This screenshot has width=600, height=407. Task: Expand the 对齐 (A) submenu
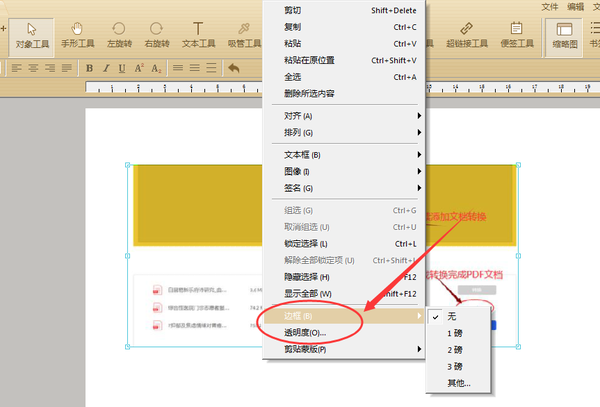pyautogui.click(x=344, y=116)
